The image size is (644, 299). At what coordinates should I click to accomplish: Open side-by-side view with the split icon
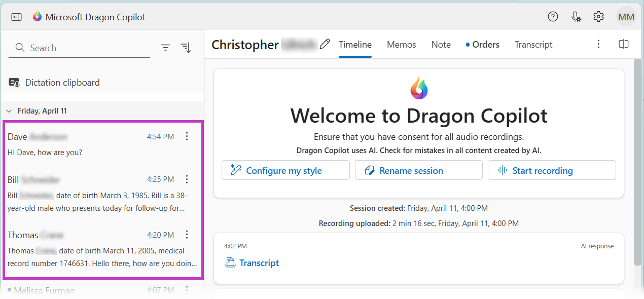pos(623,44)
